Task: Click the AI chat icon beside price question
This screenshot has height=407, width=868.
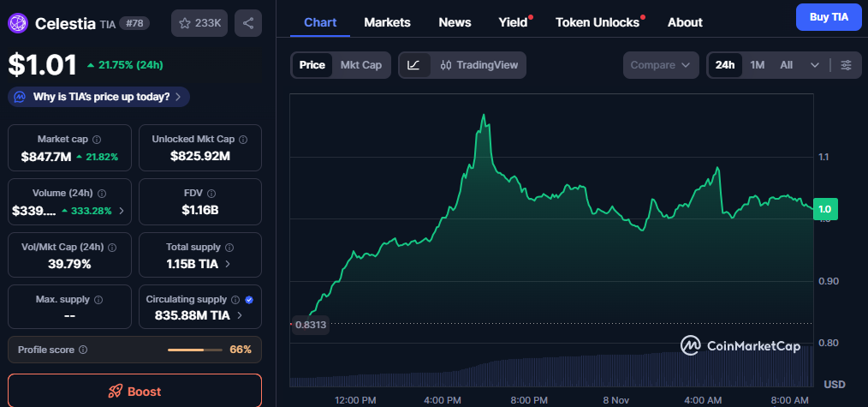Action: (x=20, y=97)
